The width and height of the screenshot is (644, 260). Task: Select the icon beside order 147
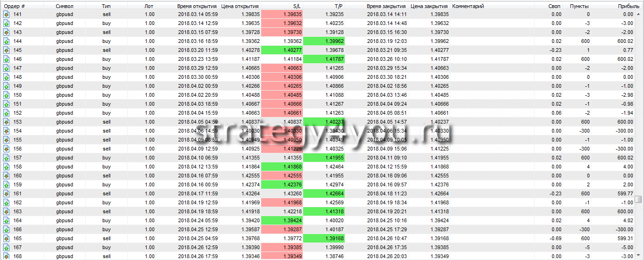(6, 68)
